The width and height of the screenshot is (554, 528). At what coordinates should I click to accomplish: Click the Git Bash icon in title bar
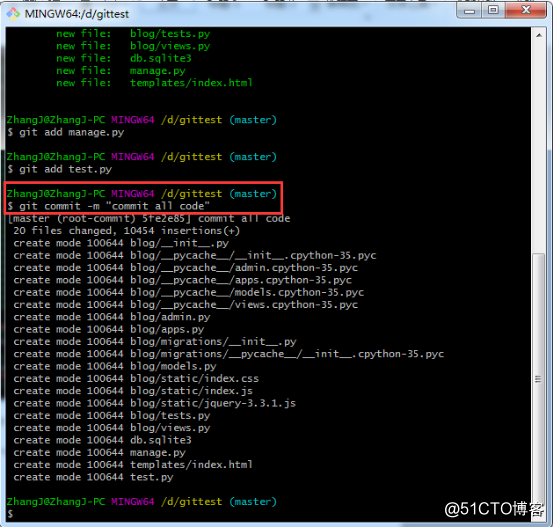pos(13,14)
